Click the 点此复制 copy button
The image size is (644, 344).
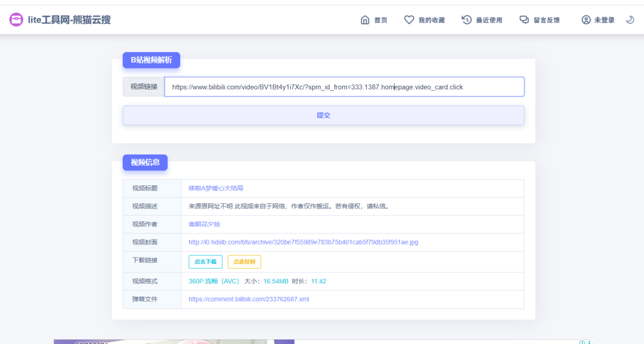pos(244,262)
